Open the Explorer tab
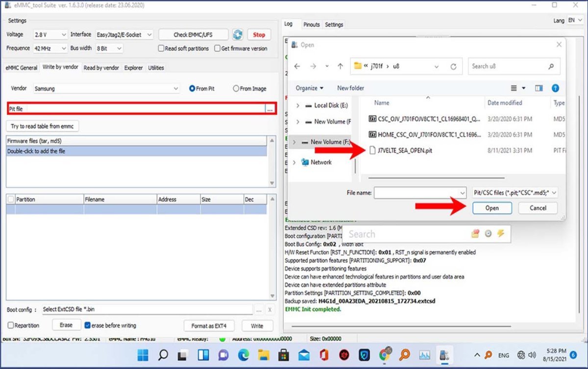588x369 pixels. (x=133, y=68)
